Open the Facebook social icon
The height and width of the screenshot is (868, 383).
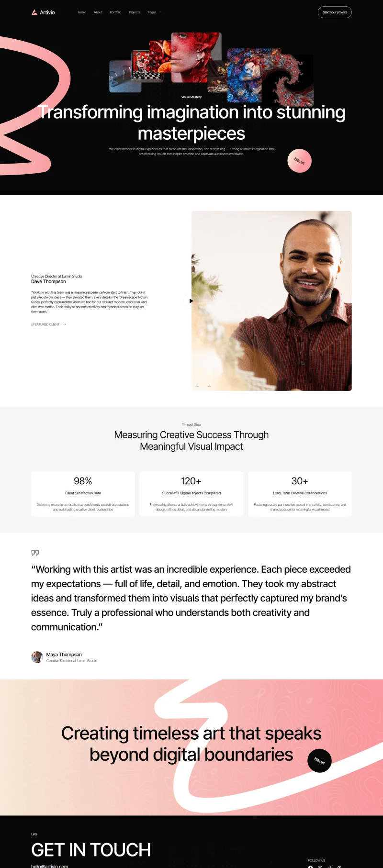click(310, 866)
